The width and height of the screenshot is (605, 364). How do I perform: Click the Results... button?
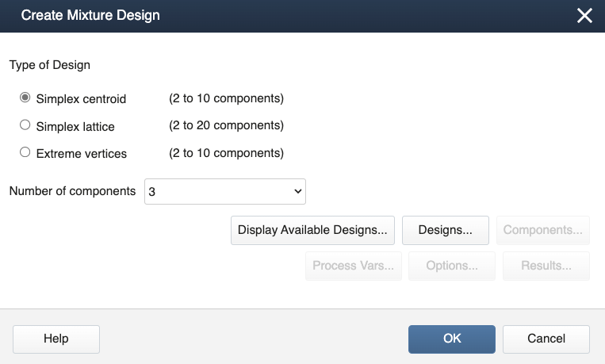[546, 266]
